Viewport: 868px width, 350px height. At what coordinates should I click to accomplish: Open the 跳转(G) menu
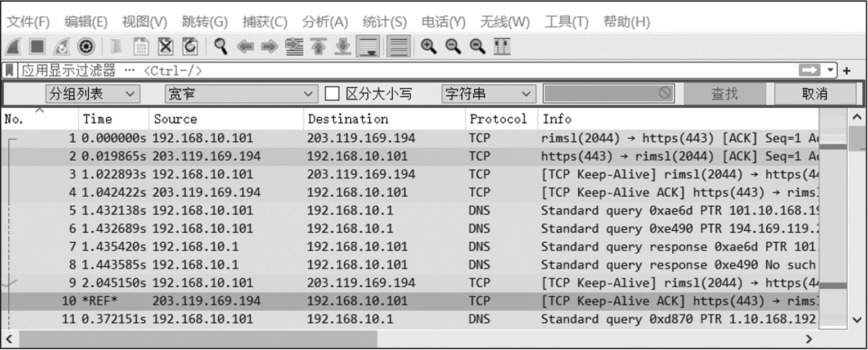205,22
